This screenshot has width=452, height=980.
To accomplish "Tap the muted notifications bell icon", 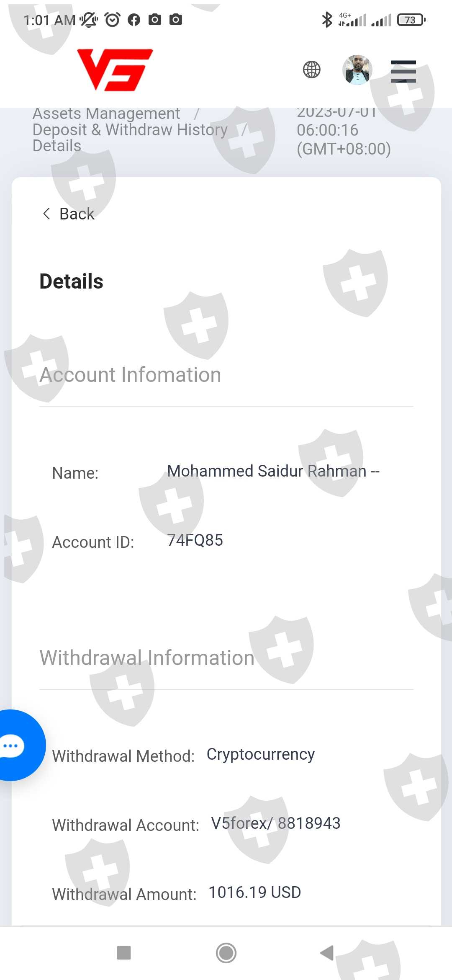I will point(89,20).
